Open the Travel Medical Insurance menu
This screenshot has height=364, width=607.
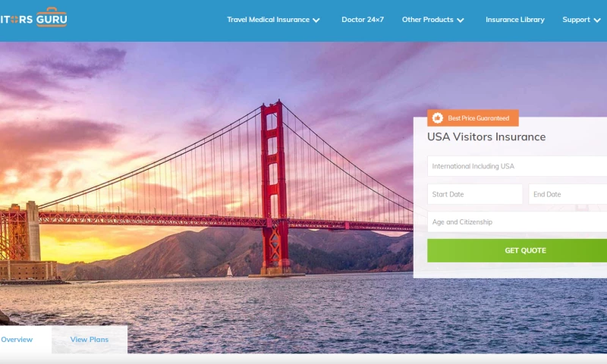[x=268, y=20]
